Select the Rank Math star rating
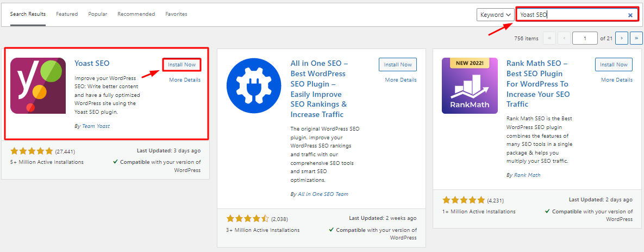The image size is (644, 252). (x=464, y=200)
